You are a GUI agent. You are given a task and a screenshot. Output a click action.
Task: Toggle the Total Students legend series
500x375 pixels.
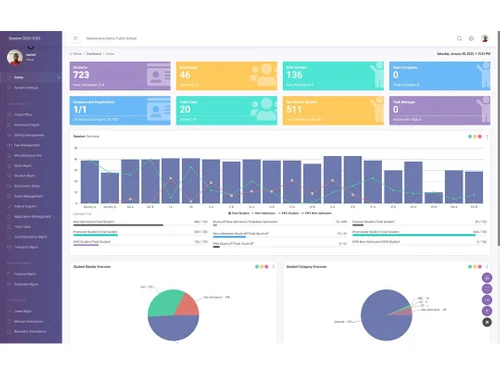239,213
